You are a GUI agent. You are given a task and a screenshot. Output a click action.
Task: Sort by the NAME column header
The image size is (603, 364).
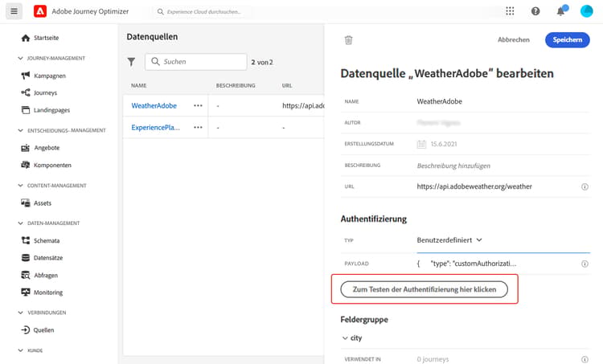pyautogui.click(x=138, y=85)
